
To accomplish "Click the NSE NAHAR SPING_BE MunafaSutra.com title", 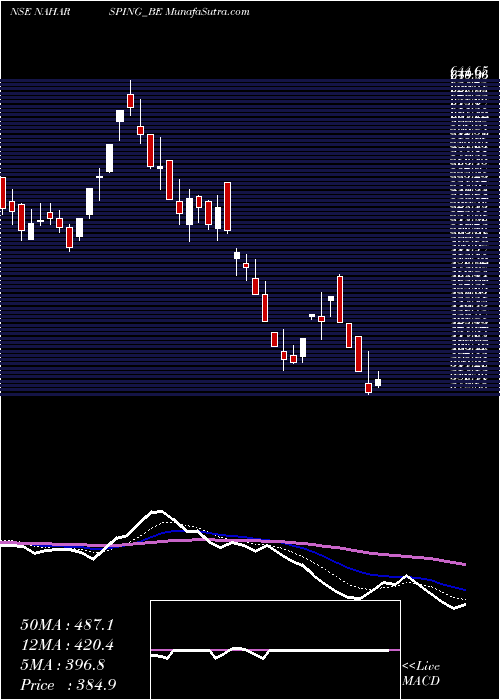I will (129, 12).
